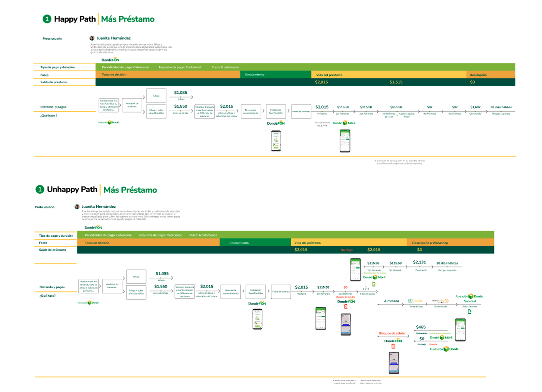The width and height of the screenshot is (542, 392).
Task: Click the Instalación App DondéFon step box
Action: coord(276,112)
